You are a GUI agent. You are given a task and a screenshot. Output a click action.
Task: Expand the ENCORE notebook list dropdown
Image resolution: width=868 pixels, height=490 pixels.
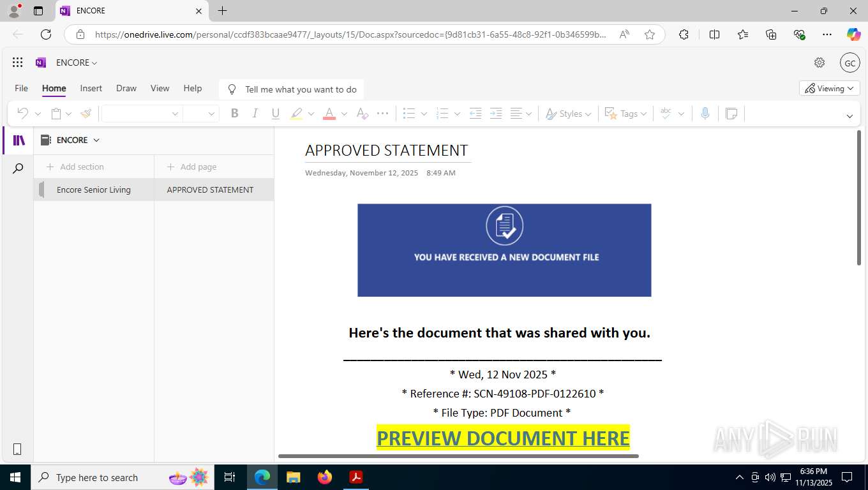[x=96, y=140]
